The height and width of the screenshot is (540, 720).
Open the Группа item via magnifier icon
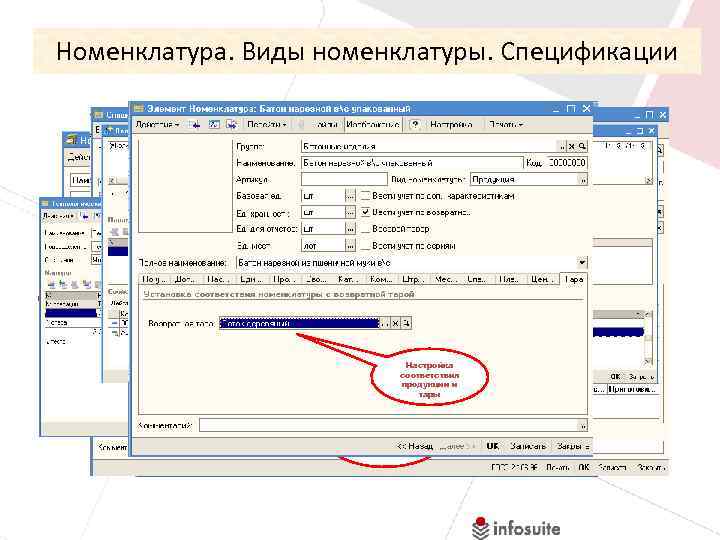coord(582,146)
